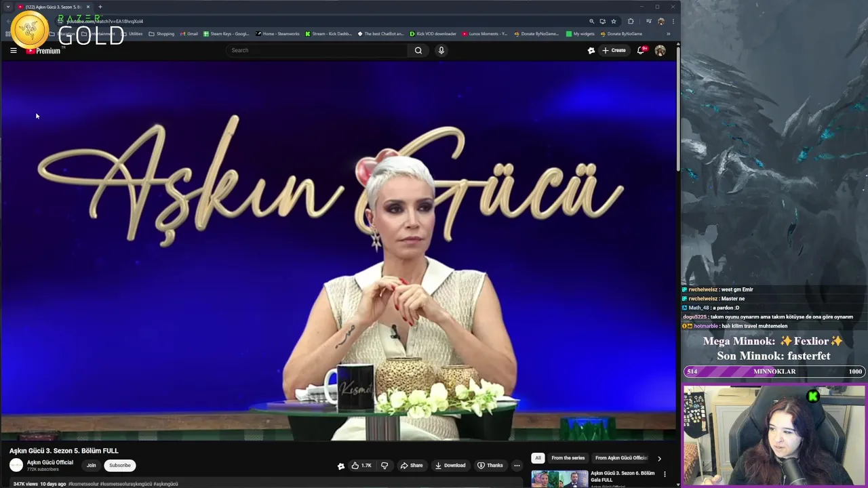This screenshot has width=868, height=488.
Task: Open the Aşkın Gücü Official channel avatar
Action: coord(16,465)
